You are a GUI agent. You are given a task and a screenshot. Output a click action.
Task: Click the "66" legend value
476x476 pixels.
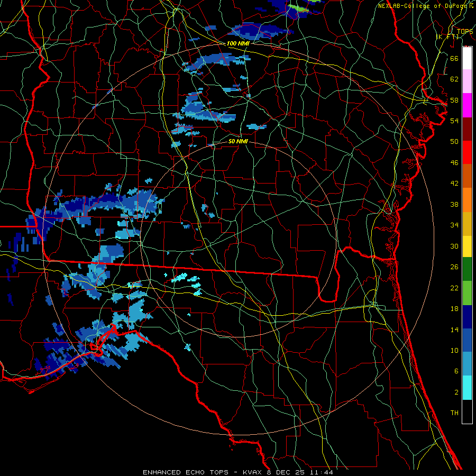[x=454, y=58]
